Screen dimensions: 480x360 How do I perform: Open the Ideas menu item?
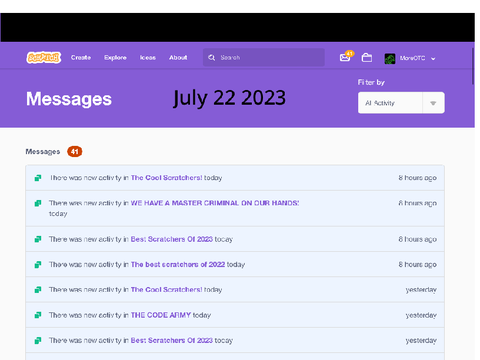[148, 58]
